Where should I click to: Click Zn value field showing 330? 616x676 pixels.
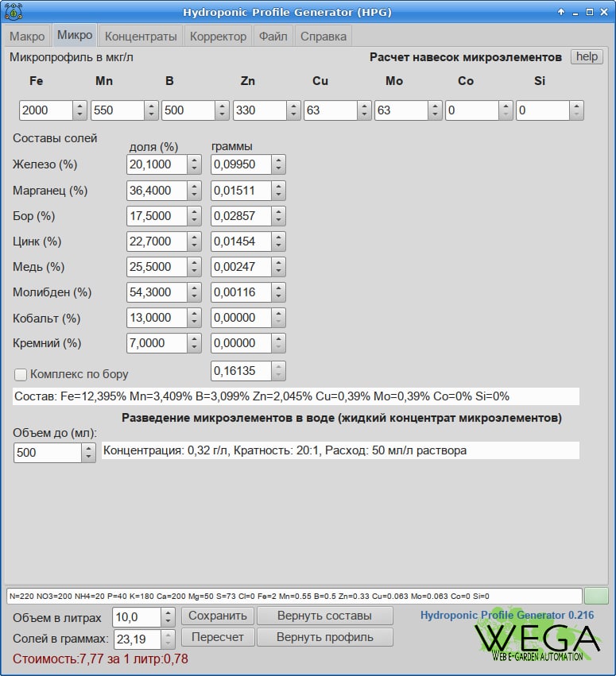coord(260,110)
